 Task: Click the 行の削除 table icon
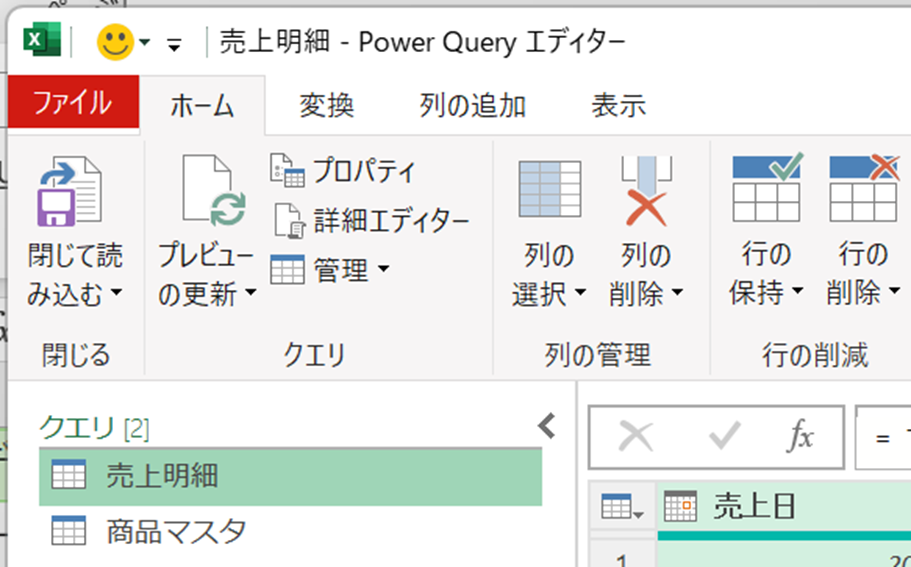[x=864, y=188]
